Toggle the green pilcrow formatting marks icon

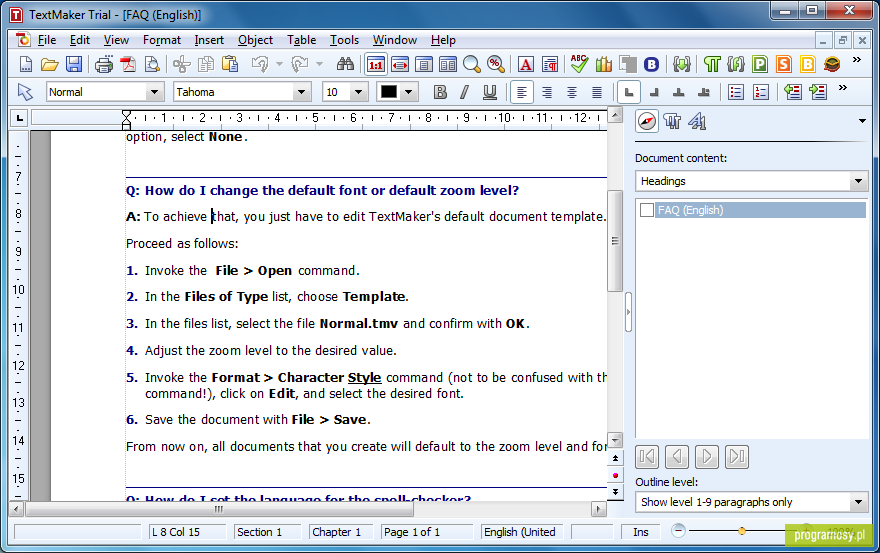click(712, 65)
